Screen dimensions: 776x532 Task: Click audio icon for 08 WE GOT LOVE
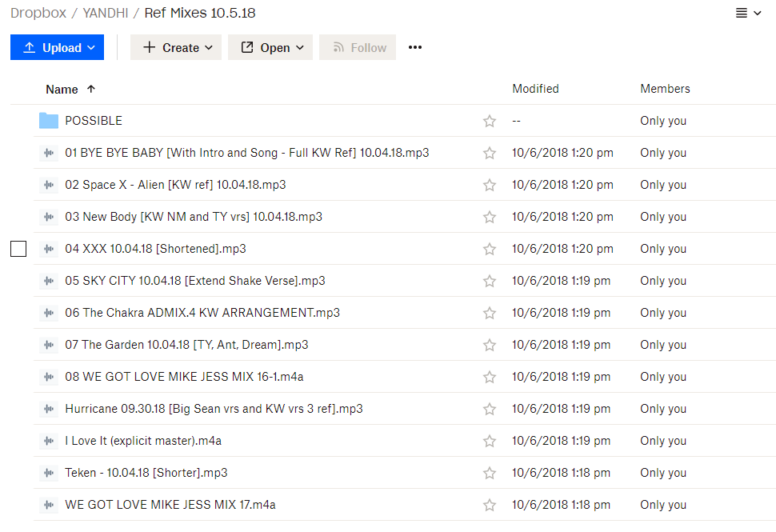coord(49,377)
